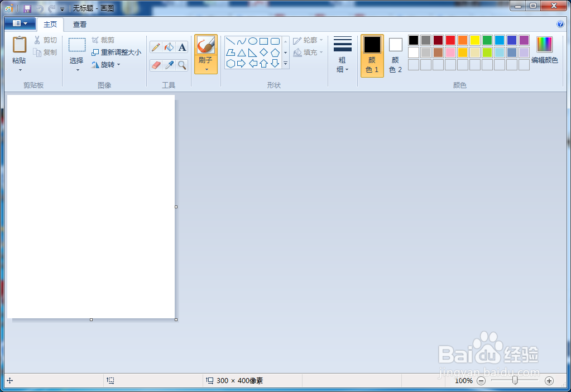571x392 pixels.
Task: Pick the Color picker tool
Action: [x=169, y=65]
